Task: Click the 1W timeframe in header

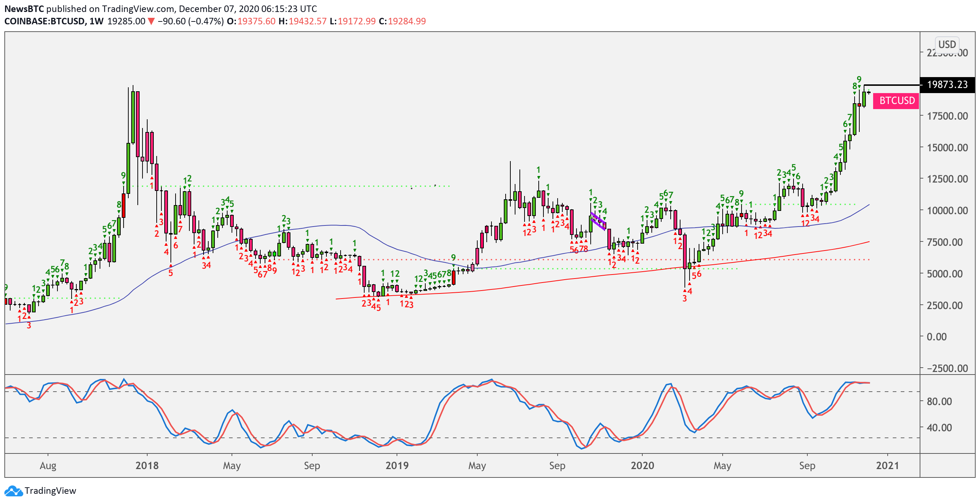Action: pyautogui.click(x=96, y=21)
